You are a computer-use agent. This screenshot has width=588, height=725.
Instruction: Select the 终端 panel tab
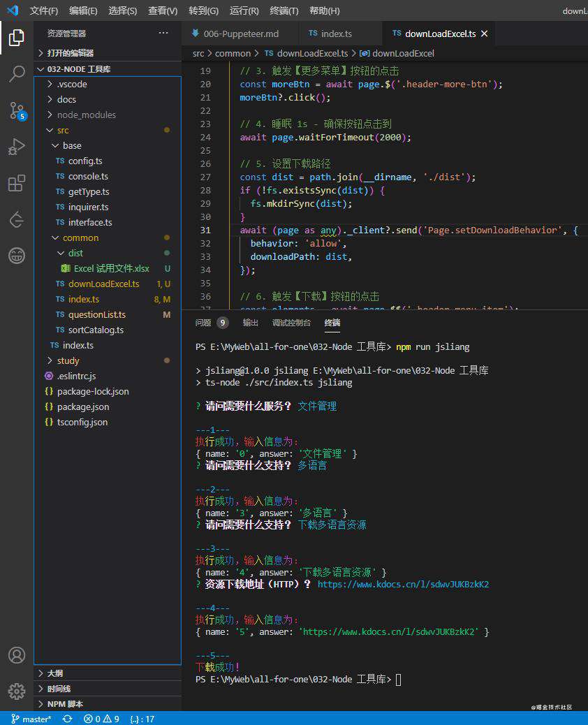coord(332,323)
